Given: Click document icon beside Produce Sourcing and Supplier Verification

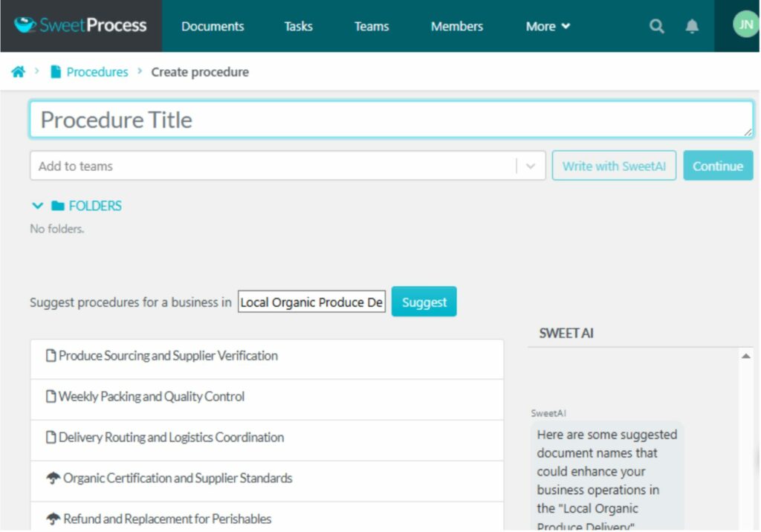Looking at the screenshot, I should pyautogui.click(x=51, y=355).
